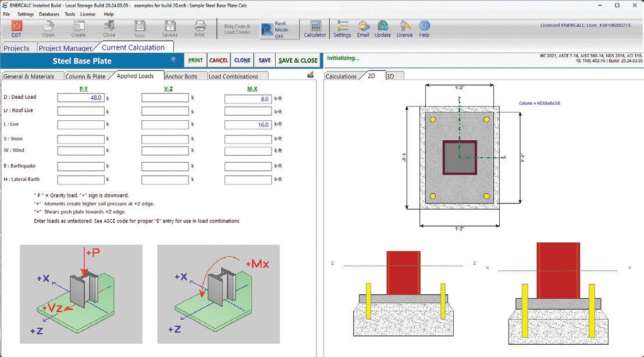
Task: Open the General & Materials tab
Action: [x=29, y=76]
